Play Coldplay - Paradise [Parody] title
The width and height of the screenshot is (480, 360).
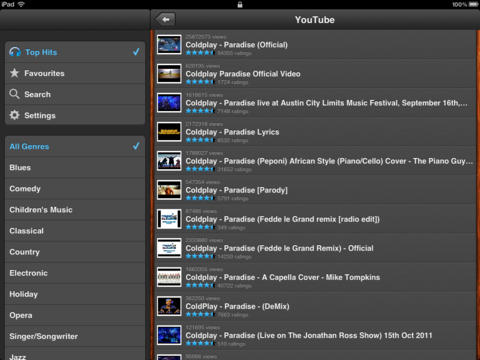coord(237,190)
